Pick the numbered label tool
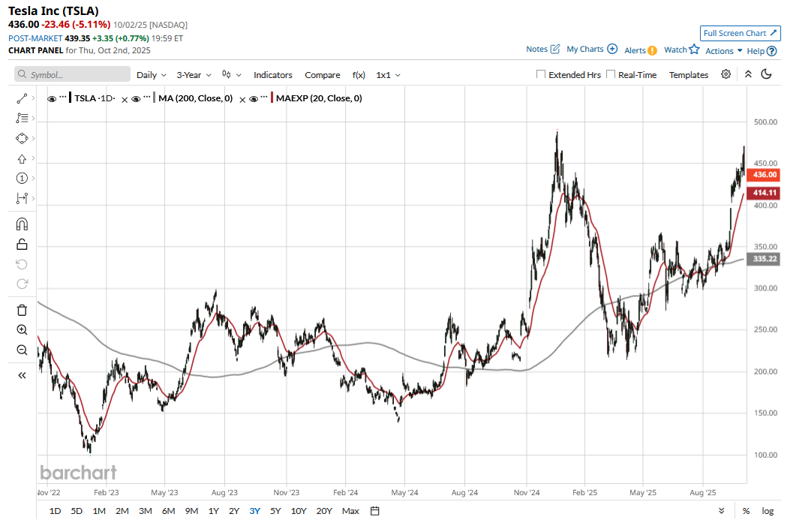Viewport: 790px width, 532px height. click(x=22, y=179)
